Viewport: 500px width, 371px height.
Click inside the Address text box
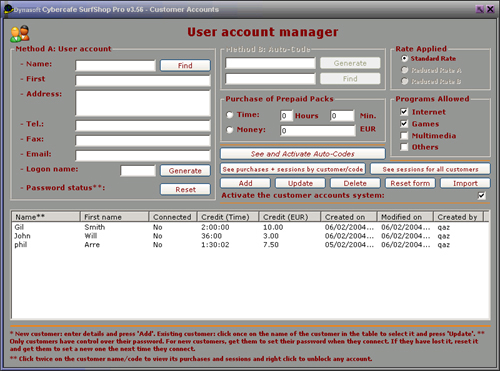click(143, 103)
